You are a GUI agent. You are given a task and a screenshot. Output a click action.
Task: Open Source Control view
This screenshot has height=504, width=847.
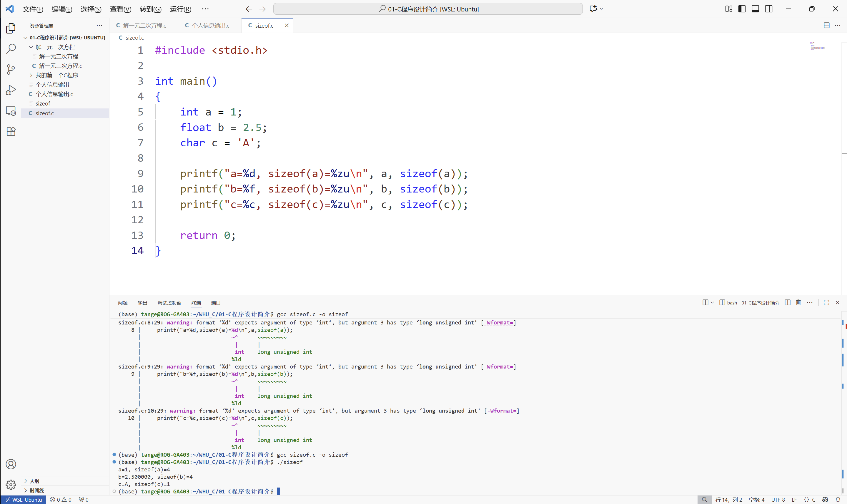[11, 70]
